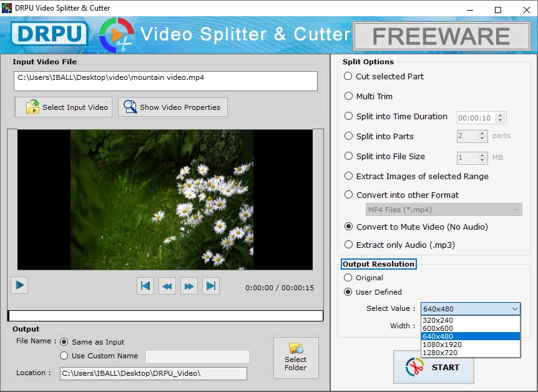Open Show Video Properties
This screenshot has width=538, height=392.
point(173,107)
